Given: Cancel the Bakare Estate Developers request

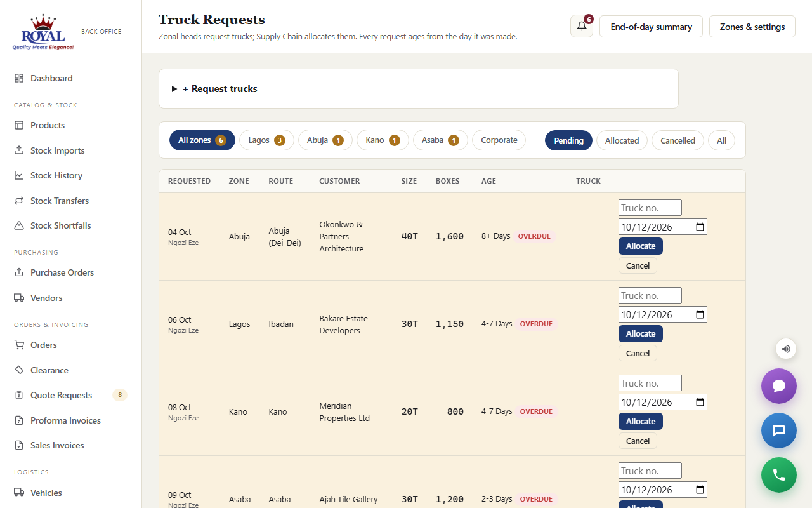Looking at the screenshot, I should (638, 354).
